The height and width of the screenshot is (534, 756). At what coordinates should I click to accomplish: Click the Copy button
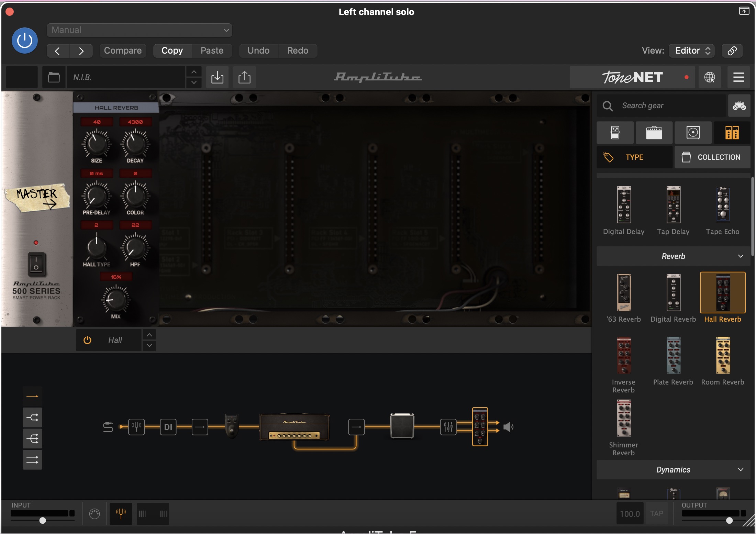click(172, 51)
